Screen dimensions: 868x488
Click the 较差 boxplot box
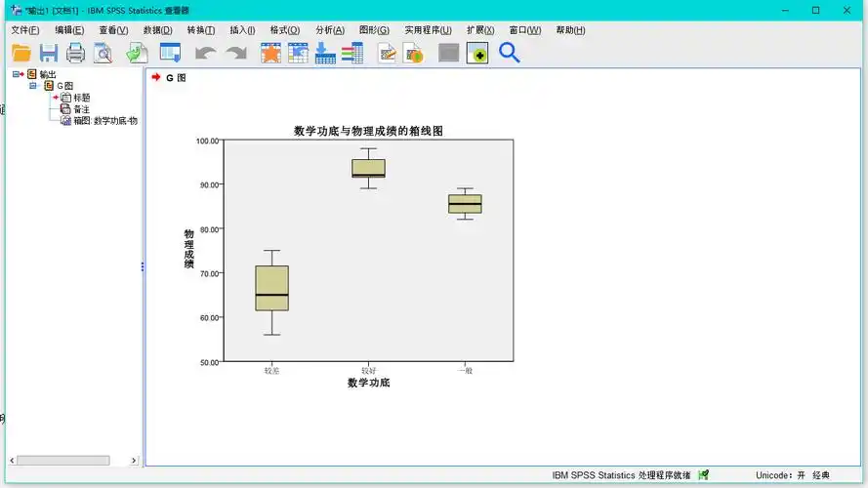[x=271, y=288]
